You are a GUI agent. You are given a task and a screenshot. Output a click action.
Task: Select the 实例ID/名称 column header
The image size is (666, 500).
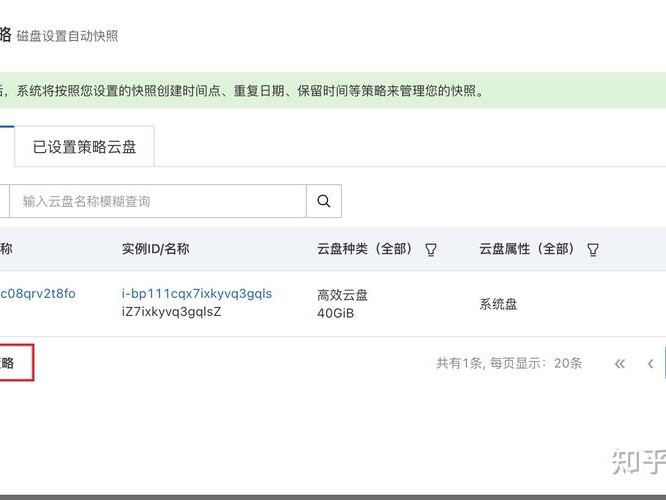[x=155, y=249]
